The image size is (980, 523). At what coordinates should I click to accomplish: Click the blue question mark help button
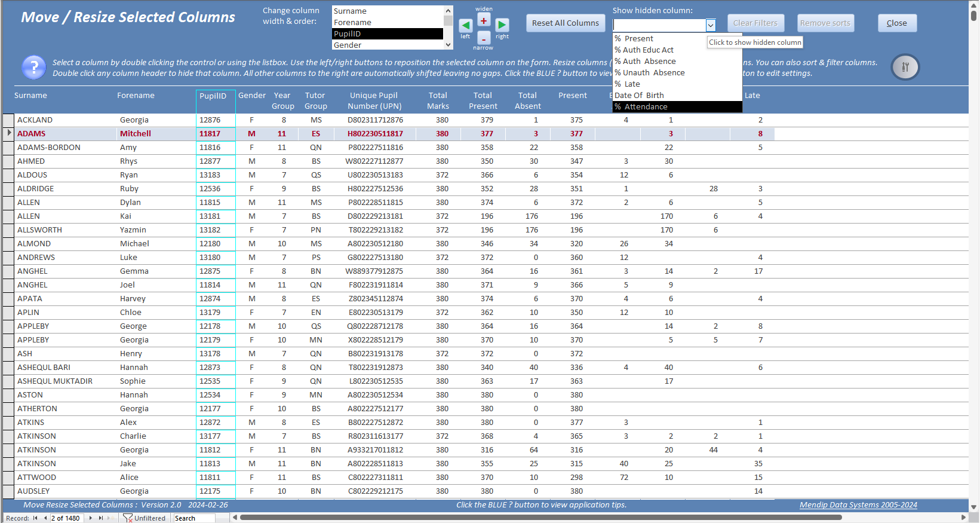point(34,67)
